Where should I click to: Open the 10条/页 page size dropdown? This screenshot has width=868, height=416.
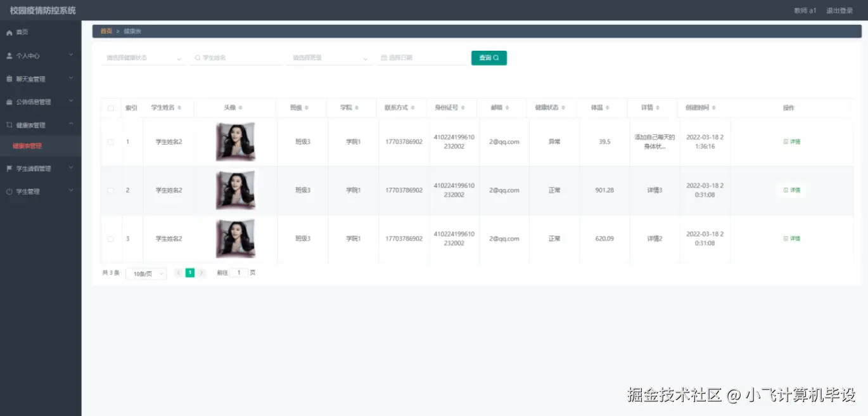click(146, 274)
